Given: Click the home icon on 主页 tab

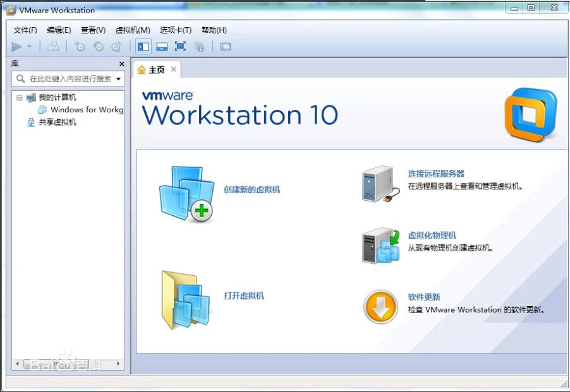Looking at the screenshot, I should coord(142,69).
